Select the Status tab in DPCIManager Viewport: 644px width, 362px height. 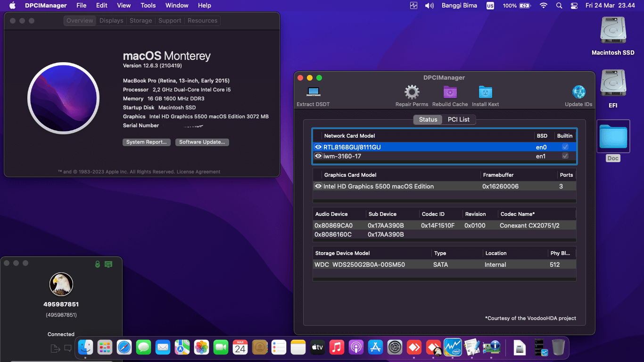pyautogui.click(x=428, y=119)
